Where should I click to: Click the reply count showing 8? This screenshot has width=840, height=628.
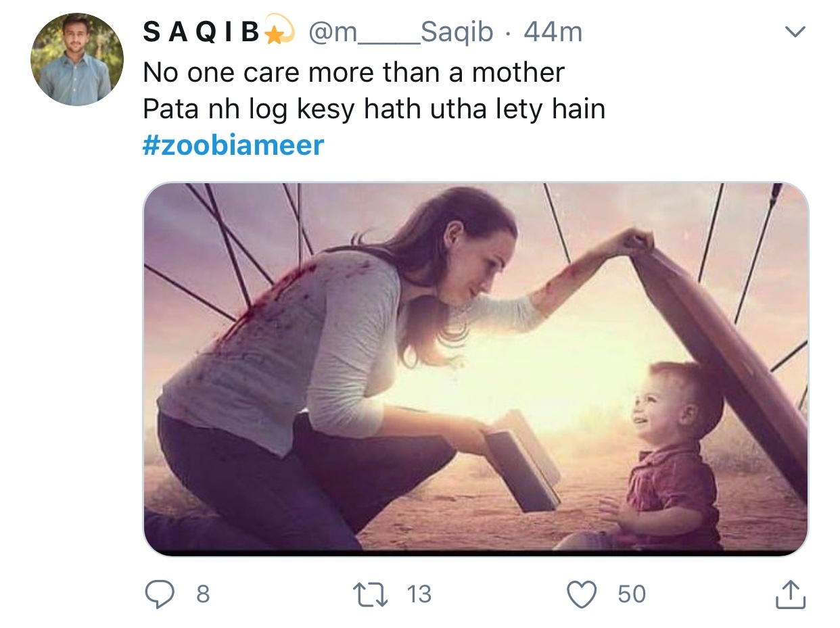[202, 594]
